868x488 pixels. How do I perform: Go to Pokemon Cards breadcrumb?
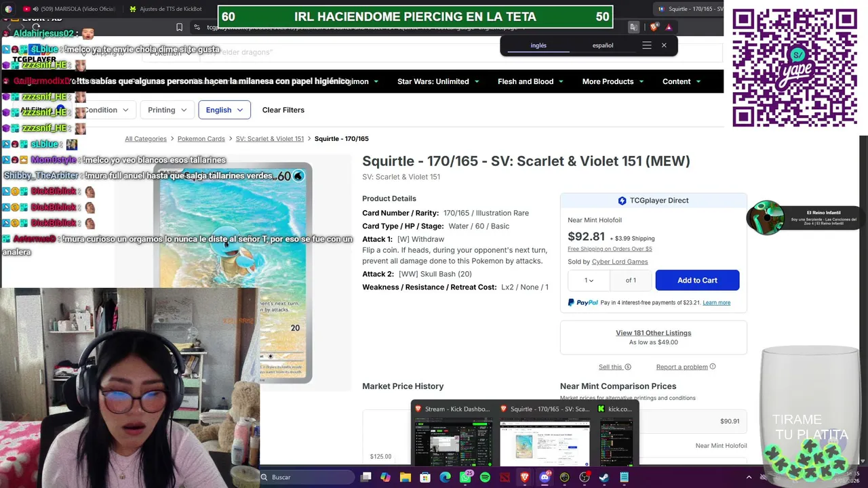point(201,139)
